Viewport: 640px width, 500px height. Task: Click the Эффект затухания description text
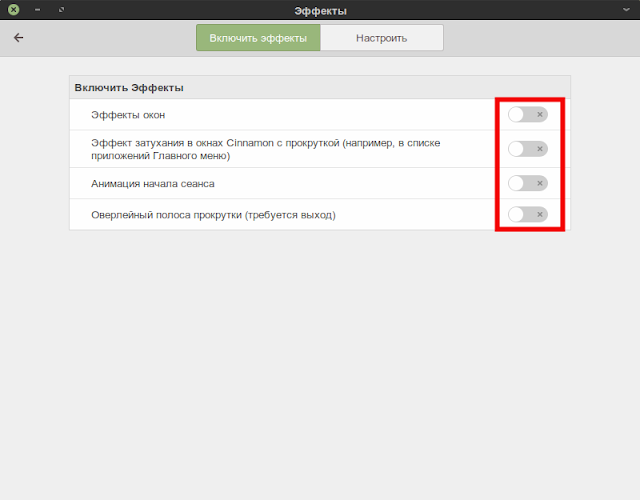[266, 149]
